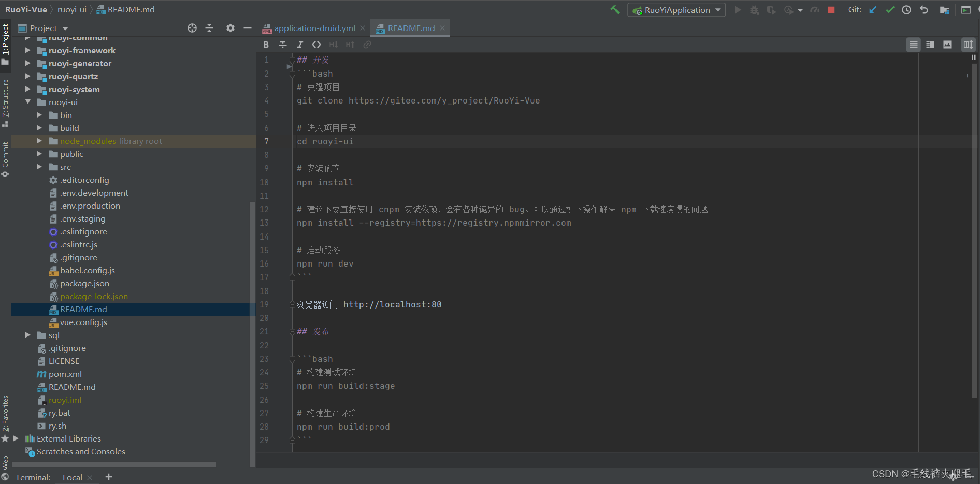Select babel.config.js file

tap(87, 270)
